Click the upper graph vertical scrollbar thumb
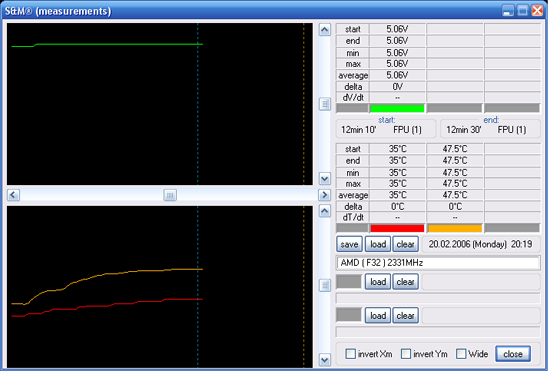 point(324,104)
